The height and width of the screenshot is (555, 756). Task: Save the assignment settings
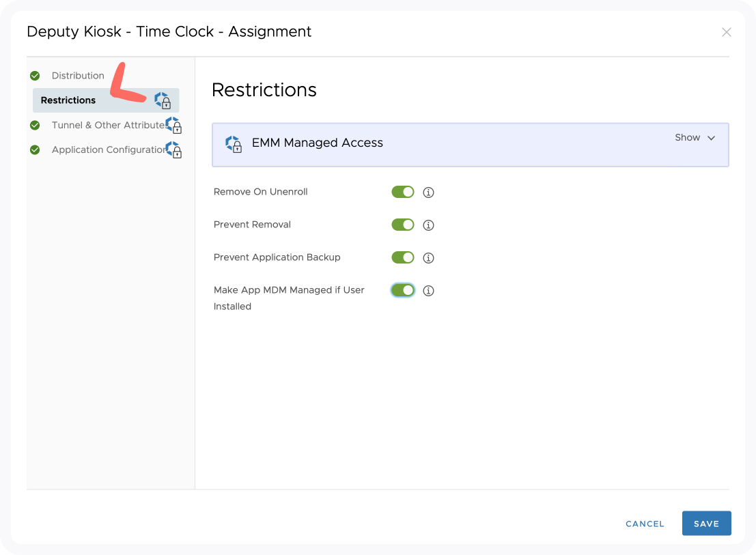(706, 523)
